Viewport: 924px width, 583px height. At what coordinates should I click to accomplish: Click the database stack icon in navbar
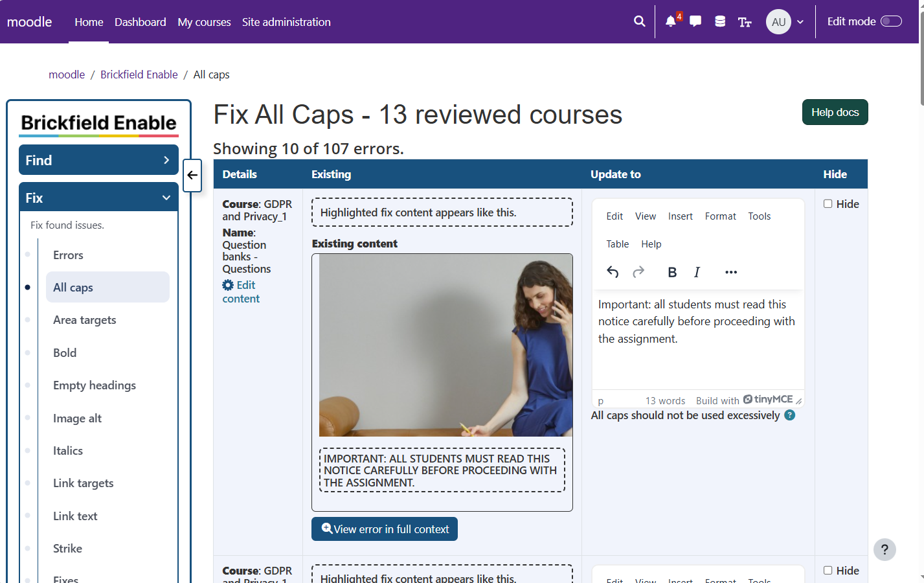(720, 21)
